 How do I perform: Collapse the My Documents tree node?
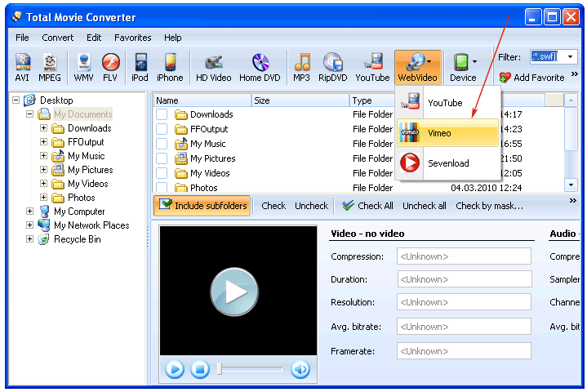click(29, 114)
